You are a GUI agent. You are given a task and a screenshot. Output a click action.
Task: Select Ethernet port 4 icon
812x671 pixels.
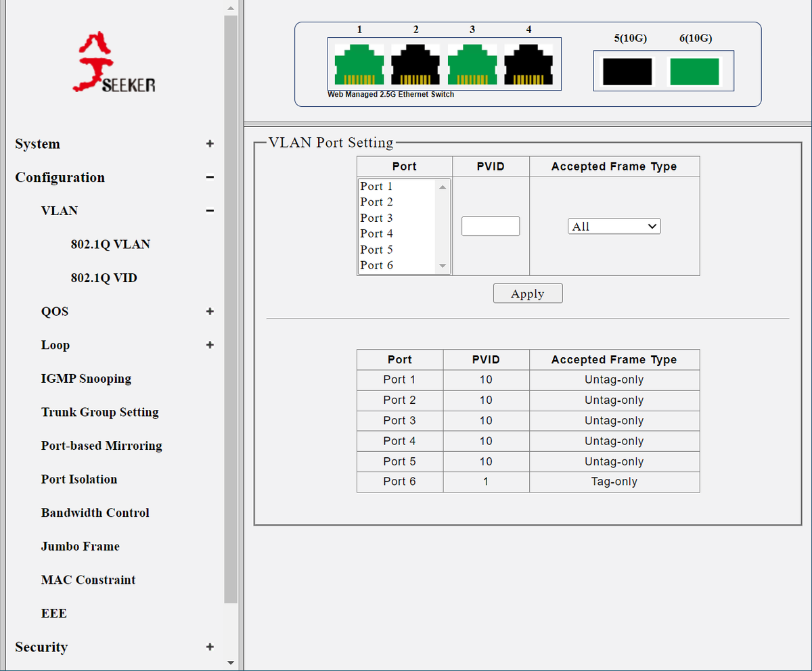point(528,65)
